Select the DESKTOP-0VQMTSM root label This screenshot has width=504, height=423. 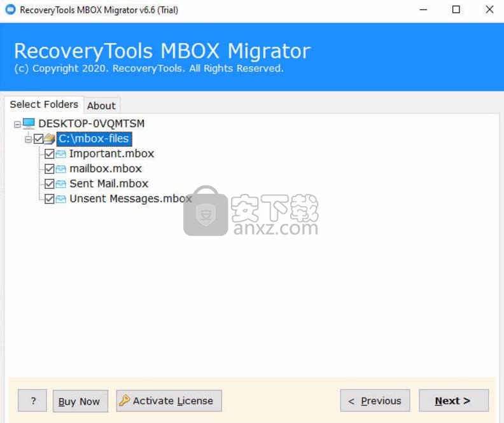click(92, 123)
